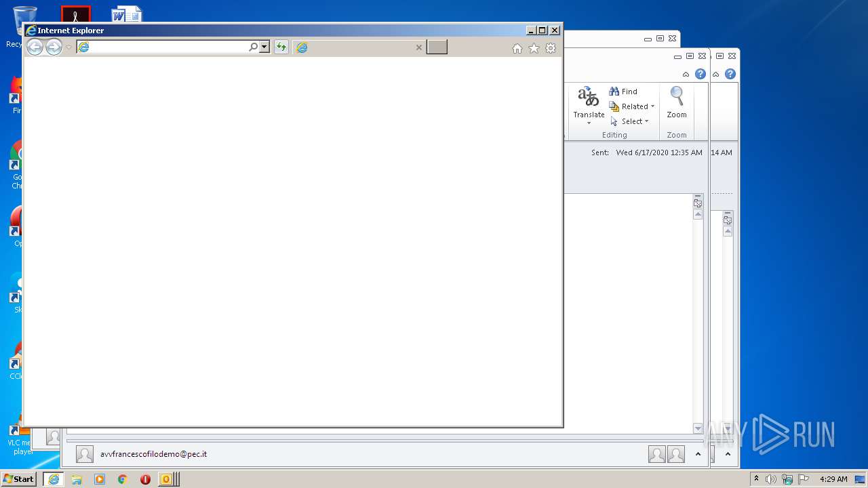Open Help in the front Outlook message window
Viewport: 868px width, 488px height.
click(701, 74)
